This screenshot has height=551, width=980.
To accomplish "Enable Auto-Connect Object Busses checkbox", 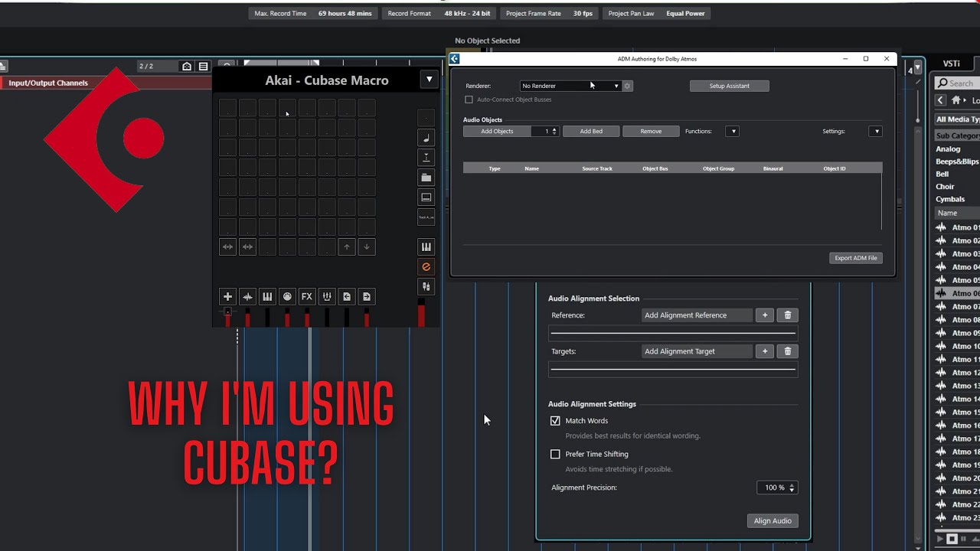I will [x=469, y=99].
